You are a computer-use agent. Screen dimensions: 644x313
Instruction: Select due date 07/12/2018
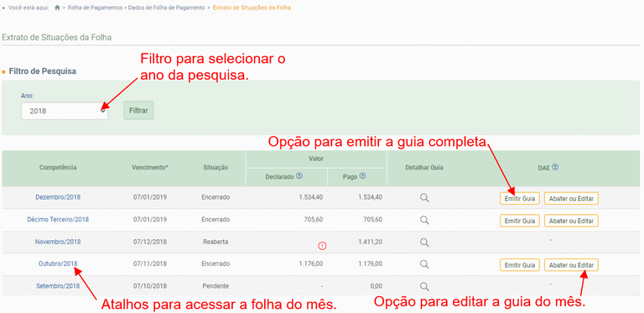[150, 242]
